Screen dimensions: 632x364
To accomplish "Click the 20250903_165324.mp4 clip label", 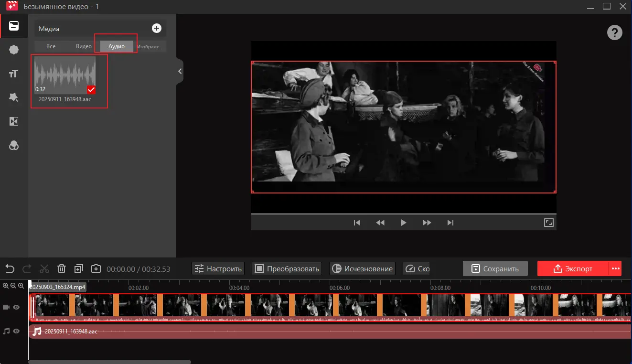I will (x=58, y=287).
